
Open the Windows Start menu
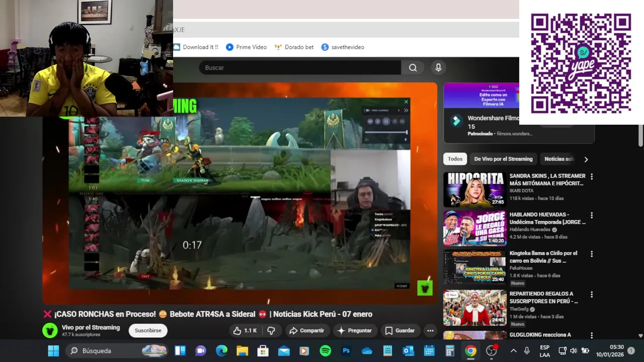click(x=53, y=351)
